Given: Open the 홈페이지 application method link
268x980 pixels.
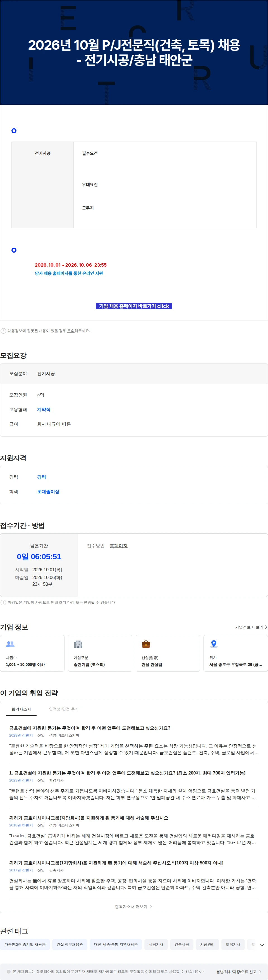Looking at the screenshot, I should pos(119,546).
